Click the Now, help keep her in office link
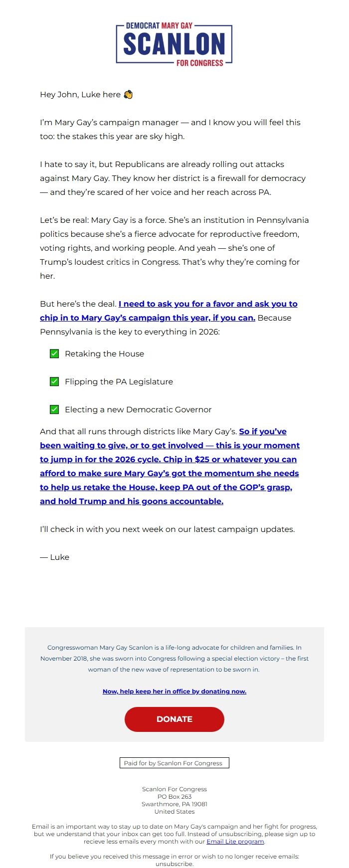Image resolution: width=349 pixels, height=868 pixels. (x=174, y=692)
